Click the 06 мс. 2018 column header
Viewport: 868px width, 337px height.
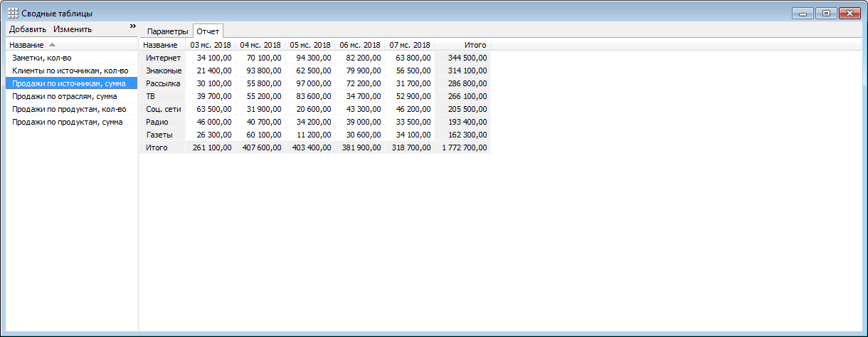click(x=360, y=45)
